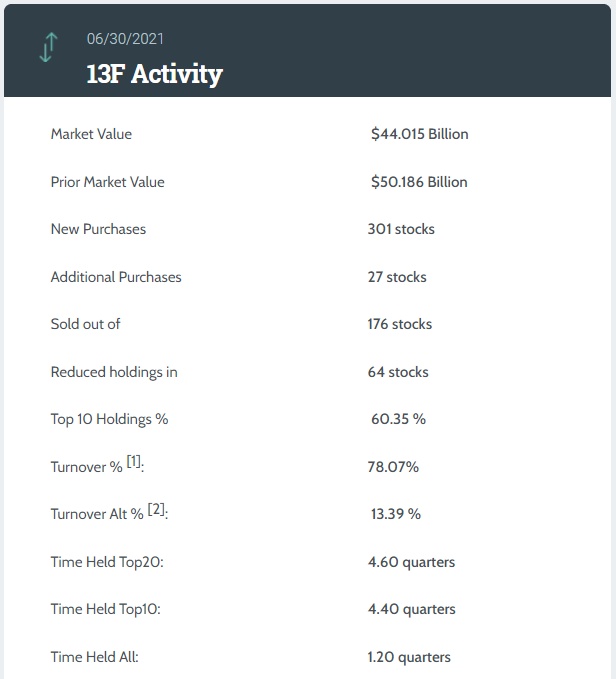Open footnote [2] next to Turnover Alt %
Image resolution: width=616 pixels, height=679 pixels.
coord(157,510)
